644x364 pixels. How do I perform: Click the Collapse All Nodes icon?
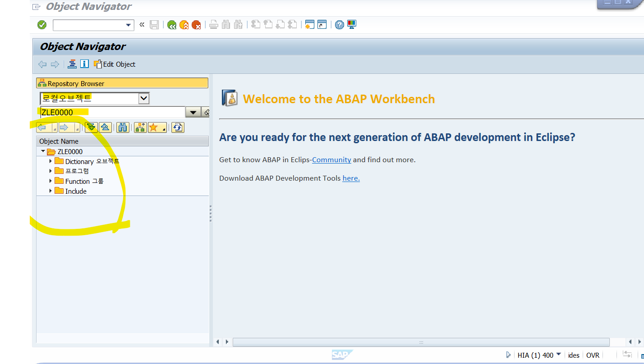coord(106,127)
